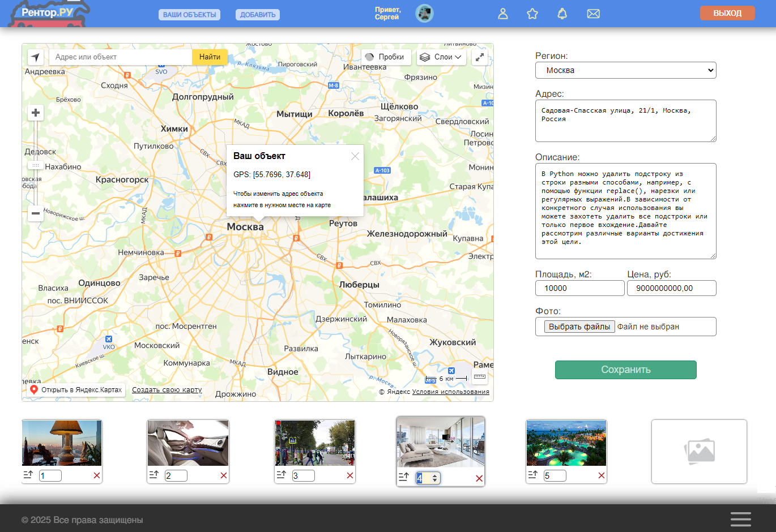Select the street crossing photo thumbnail
Image resolution: width=776 pixels, height=532 pixels.
pos(315,443)
